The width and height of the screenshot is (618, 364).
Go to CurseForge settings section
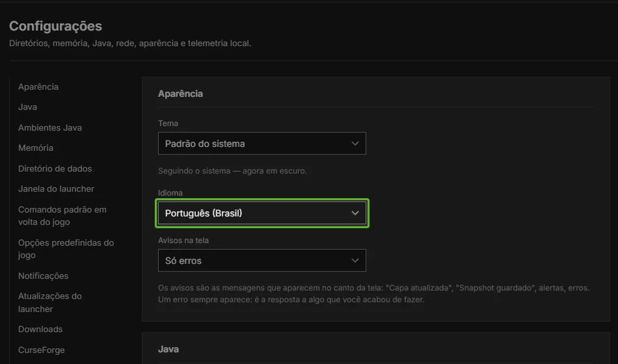42,350
